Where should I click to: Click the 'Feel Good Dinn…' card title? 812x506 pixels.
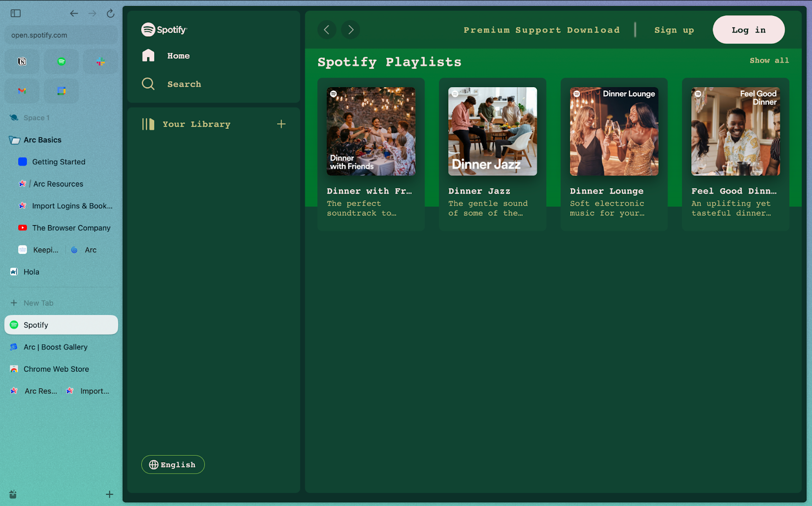tap(734, 191)
